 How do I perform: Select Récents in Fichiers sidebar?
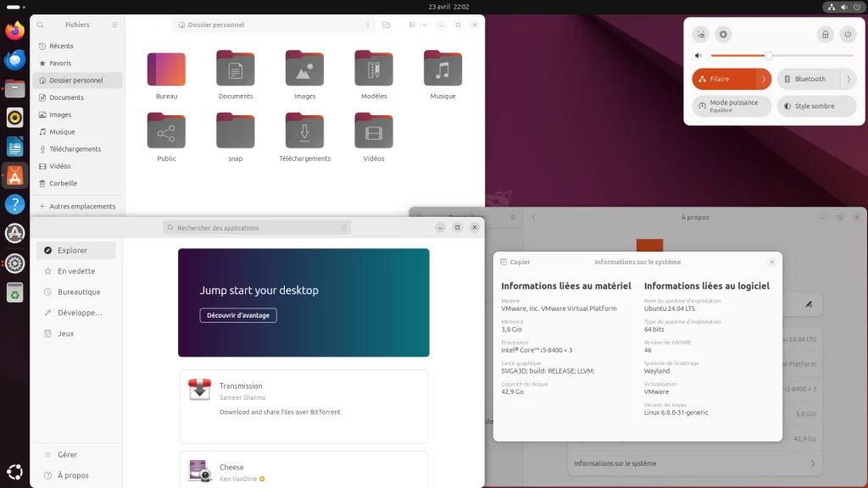pos(77,46)
